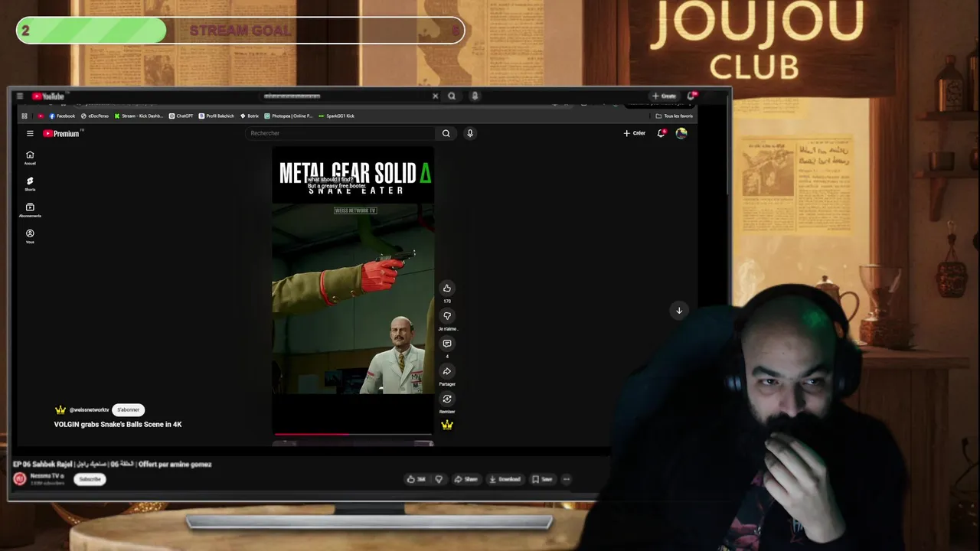The height and width of the screenshot is (551, 980).
Task: Activate voice search microphone beside Rechercher
Action: [470, 133]
